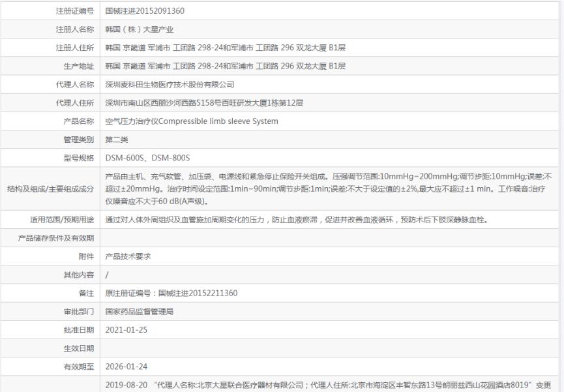Select the 管理类别 label
564x392 pixels.
coord(79,140)
